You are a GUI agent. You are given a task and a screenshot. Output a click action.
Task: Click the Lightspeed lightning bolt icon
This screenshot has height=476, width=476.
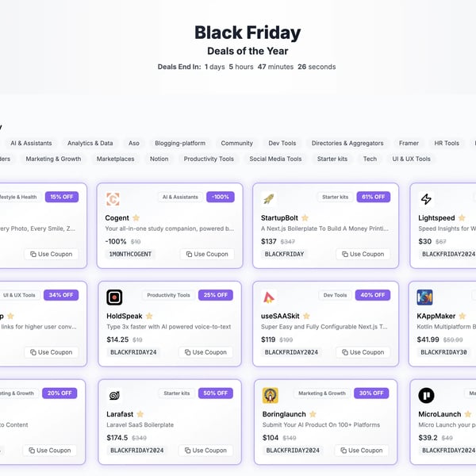(426, 199)
